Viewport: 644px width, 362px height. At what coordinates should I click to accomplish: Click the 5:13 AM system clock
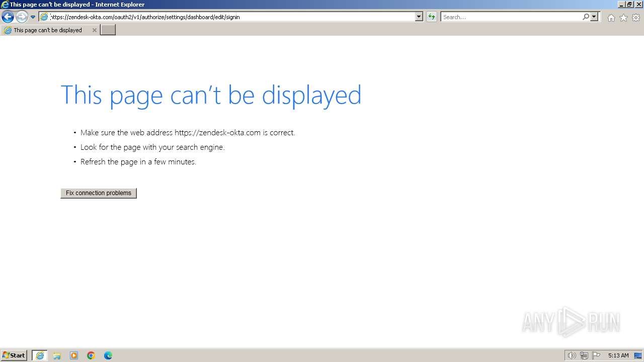point(618,355)
